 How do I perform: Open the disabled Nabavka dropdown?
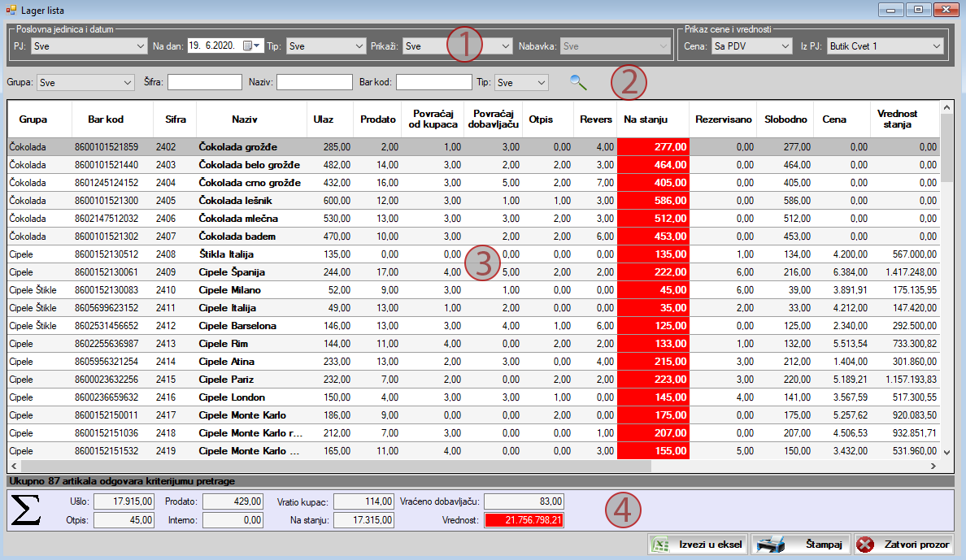[615, 46]
